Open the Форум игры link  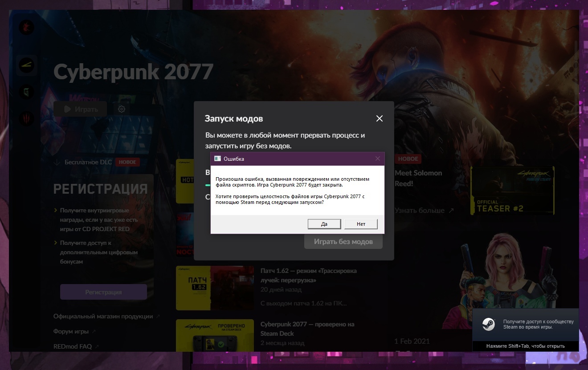[74, 332]
